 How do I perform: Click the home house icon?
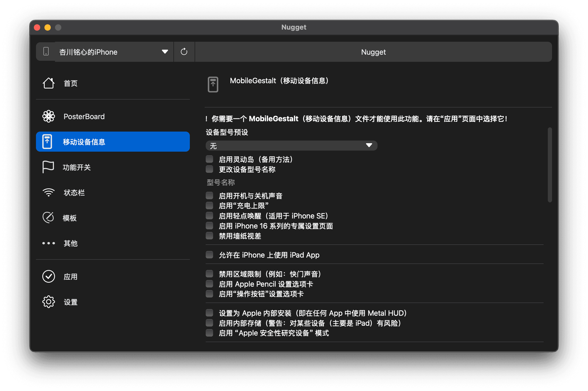49,83
